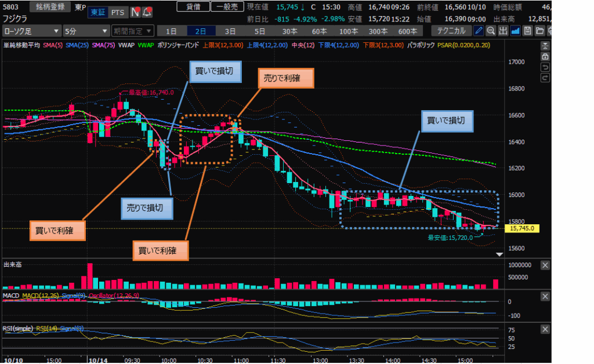This screenshot has height=364, width=594.
Task: Select the pencil drawing tool
Action: 479,31
